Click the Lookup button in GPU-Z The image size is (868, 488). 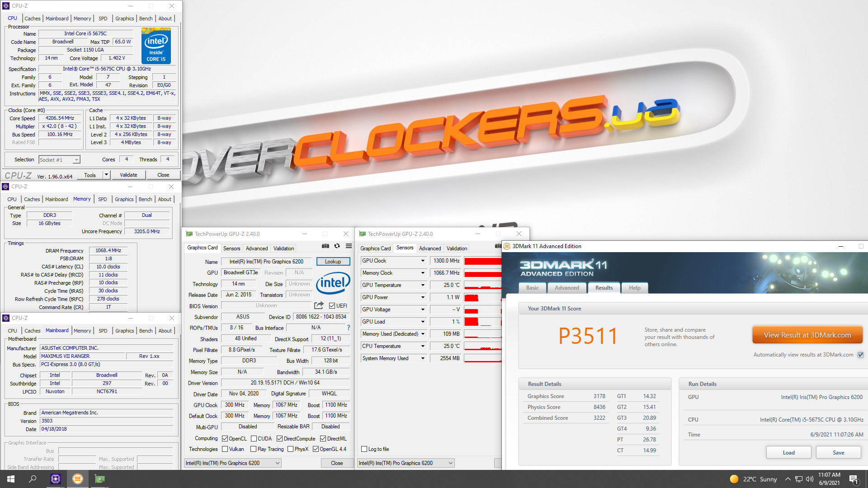(x=333, y=262)
